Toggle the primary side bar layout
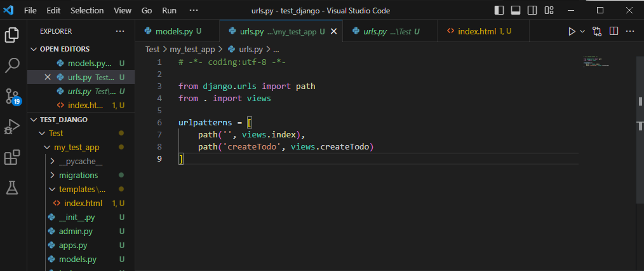Screen dimensions: 644x271 pyautogui.click(x=499, y=10)
